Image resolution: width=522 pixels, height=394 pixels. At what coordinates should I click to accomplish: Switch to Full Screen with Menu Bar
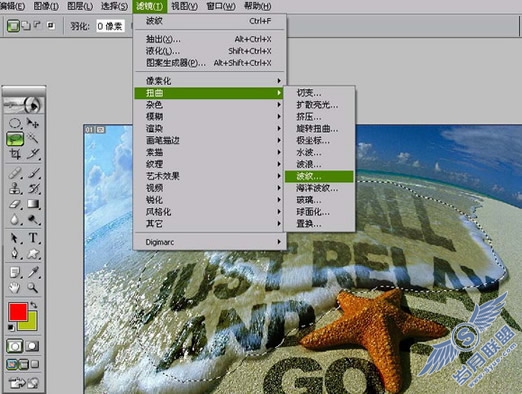click(23, 365)
